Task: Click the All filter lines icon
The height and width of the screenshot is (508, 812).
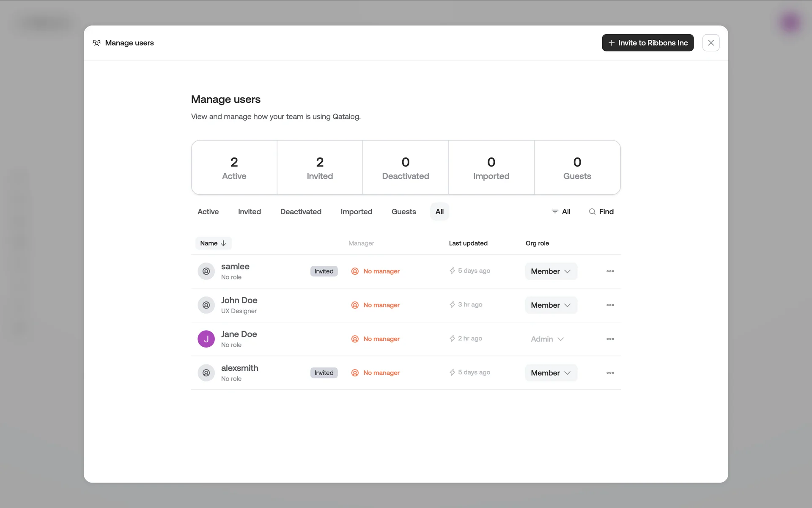Action: click(x=554, y=212)
